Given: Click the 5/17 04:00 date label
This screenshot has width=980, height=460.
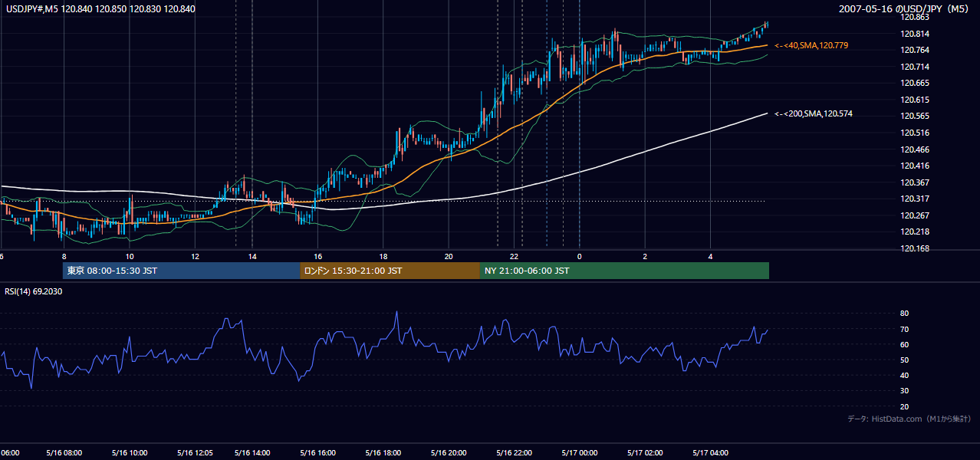Looking at the screenshot, I should 710,453.
